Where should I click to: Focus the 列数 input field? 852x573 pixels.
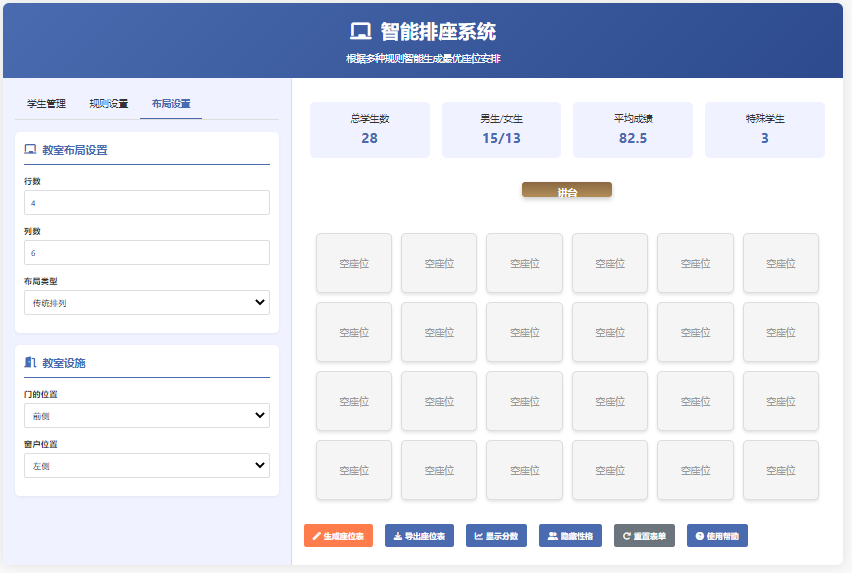pyautogui.click(x=147, y=253)
